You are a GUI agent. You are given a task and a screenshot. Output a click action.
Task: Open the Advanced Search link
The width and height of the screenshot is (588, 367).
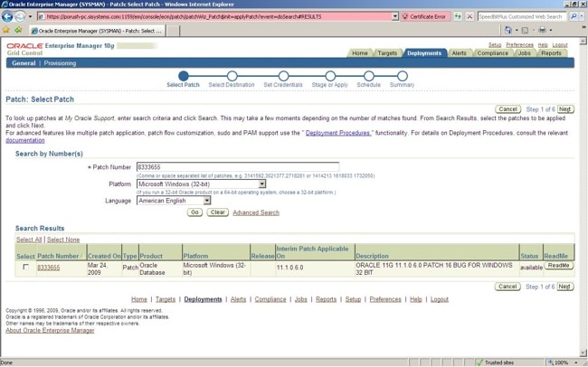click(256, 212)
